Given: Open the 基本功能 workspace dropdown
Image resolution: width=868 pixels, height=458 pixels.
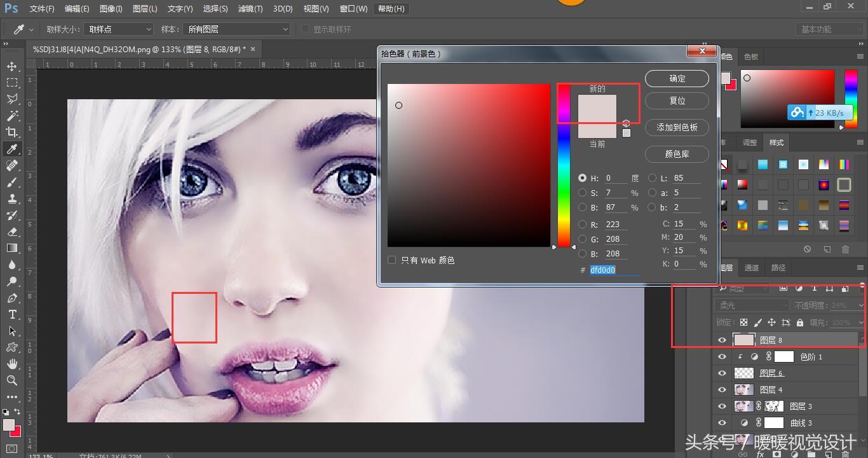Looking at the screenshot, I should tap(829, 29).
